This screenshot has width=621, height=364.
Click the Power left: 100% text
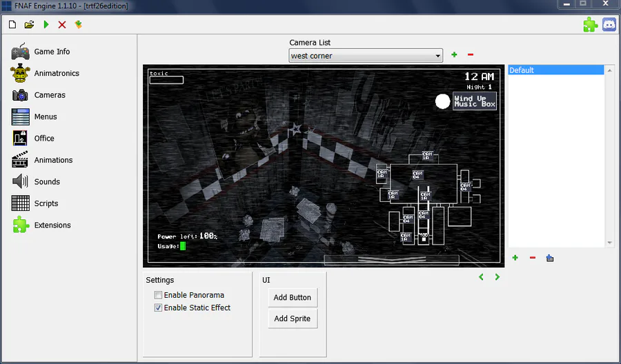[187, 236]
